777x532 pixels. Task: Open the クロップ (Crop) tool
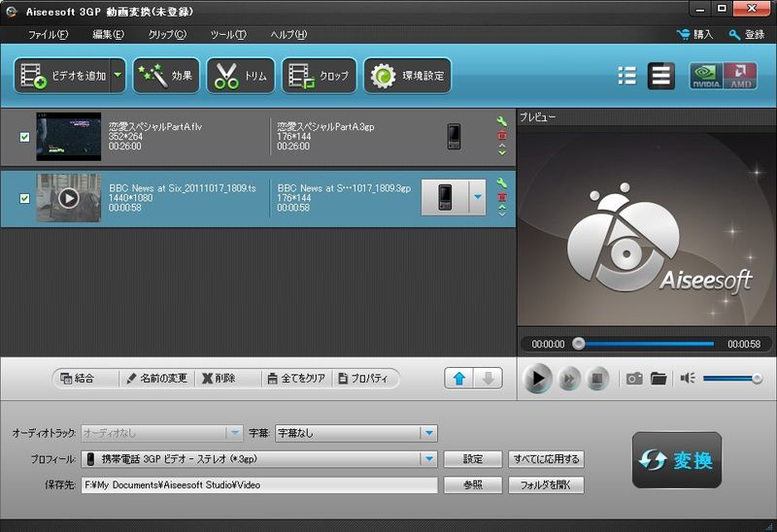(x=319, y=76)
